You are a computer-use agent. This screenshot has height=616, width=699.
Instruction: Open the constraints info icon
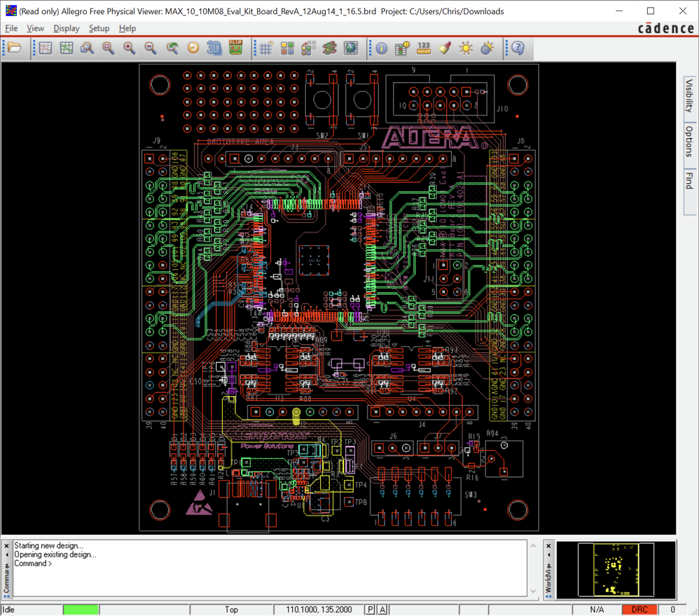tap(402, 48)
